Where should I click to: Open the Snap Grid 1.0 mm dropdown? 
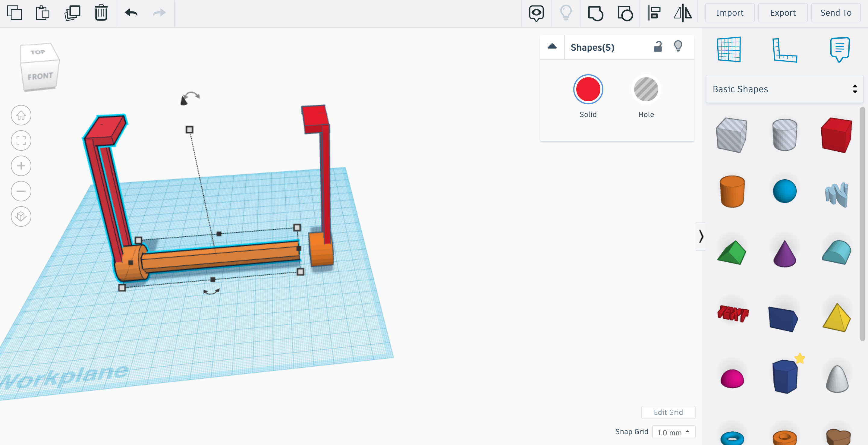[673, 432]
